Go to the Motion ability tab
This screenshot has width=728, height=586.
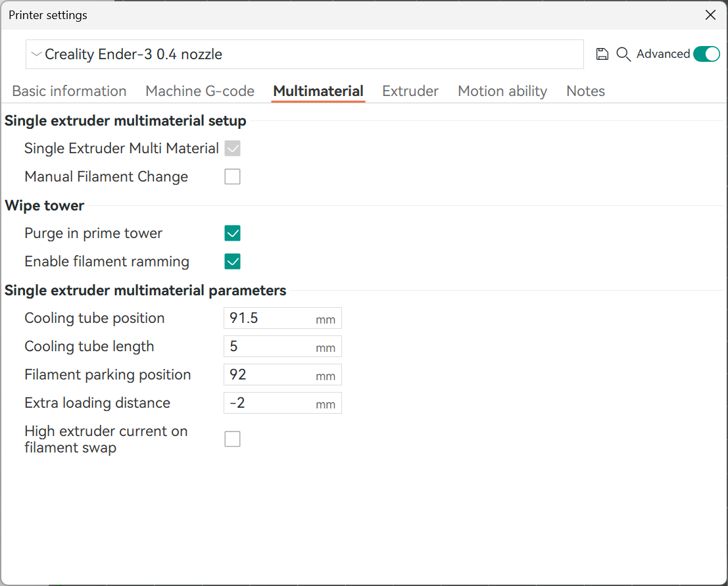[x=502, y=91]
